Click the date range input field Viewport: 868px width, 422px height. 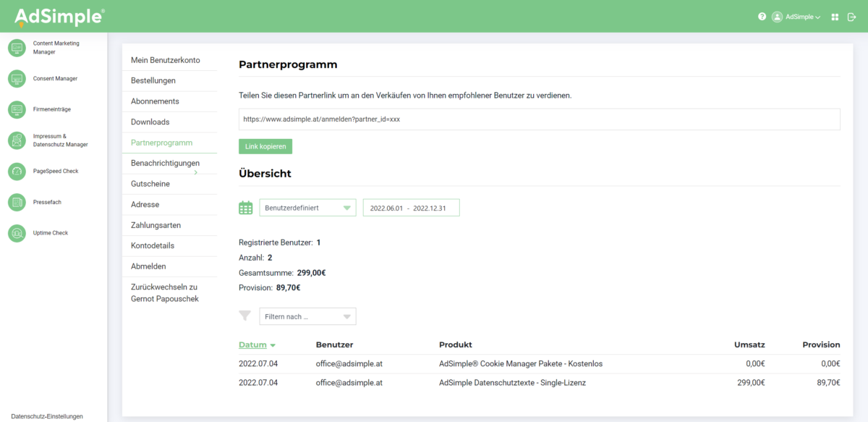tap(411, 208)
